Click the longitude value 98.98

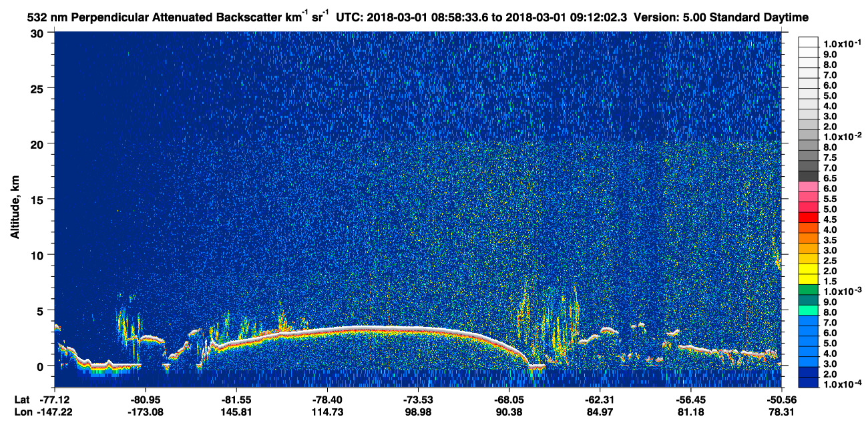point(417,412)
